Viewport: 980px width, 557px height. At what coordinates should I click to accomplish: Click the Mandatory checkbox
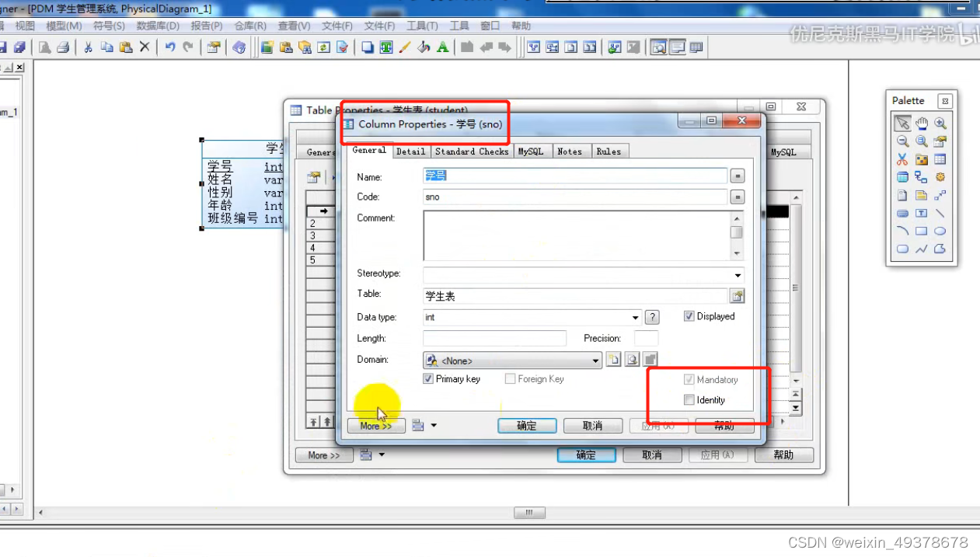tap(689, 380)
